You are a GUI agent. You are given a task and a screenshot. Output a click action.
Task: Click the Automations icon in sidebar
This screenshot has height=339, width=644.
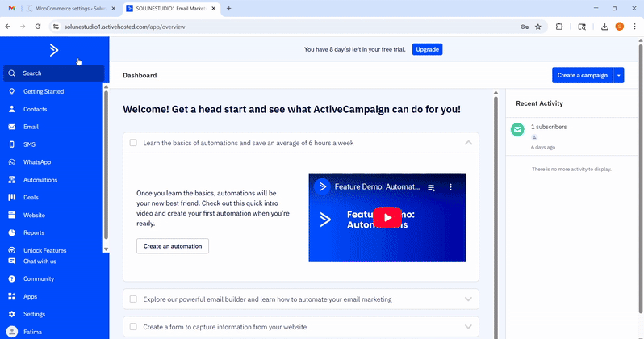point(12,179)
